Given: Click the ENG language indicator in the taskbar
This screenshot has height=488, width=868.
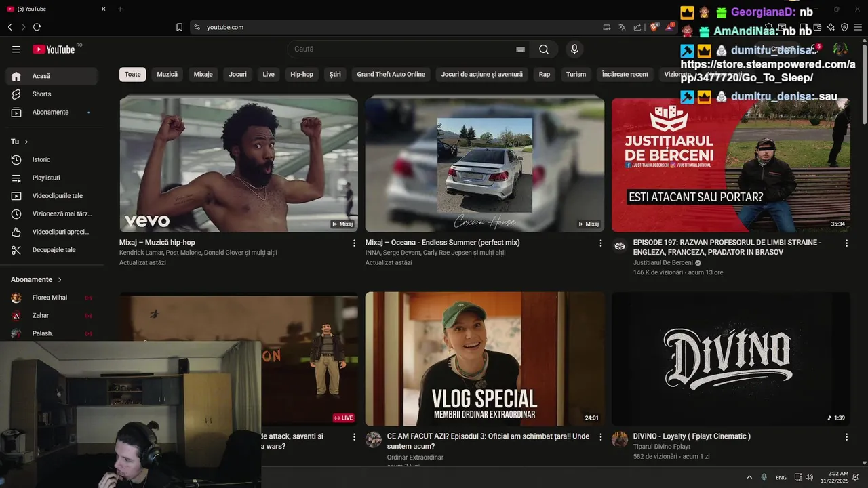Looking at the screenshot, I should coord(781,478).
